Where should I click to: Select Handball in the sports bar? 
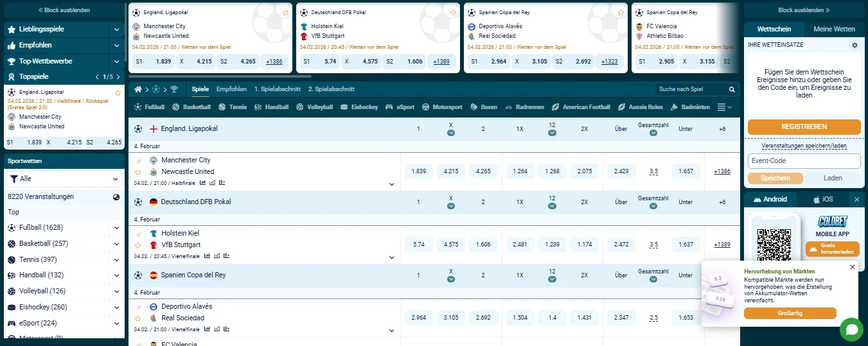pos(271,107)
